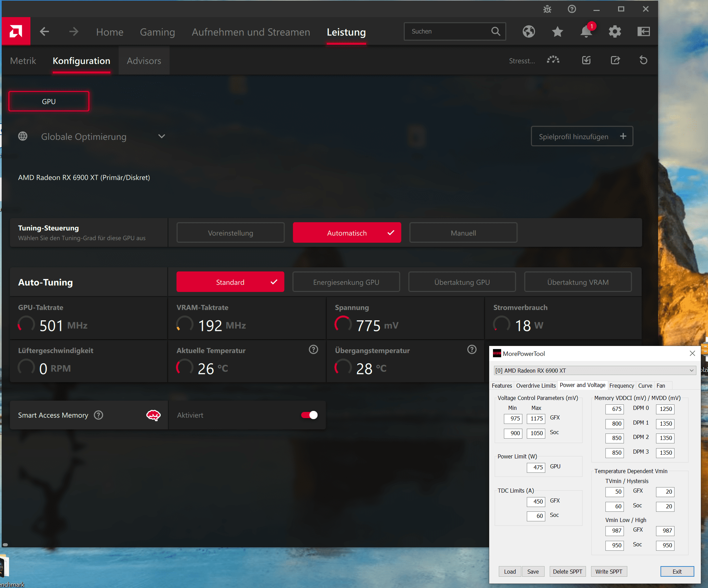The width and height of the screenshot is (708, 588).
Task: Open the Leistung tab
Action: (346, 32)
